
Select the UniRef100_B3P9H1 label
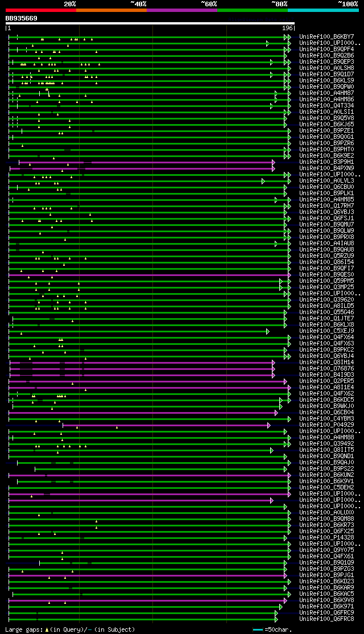point(327,162)
